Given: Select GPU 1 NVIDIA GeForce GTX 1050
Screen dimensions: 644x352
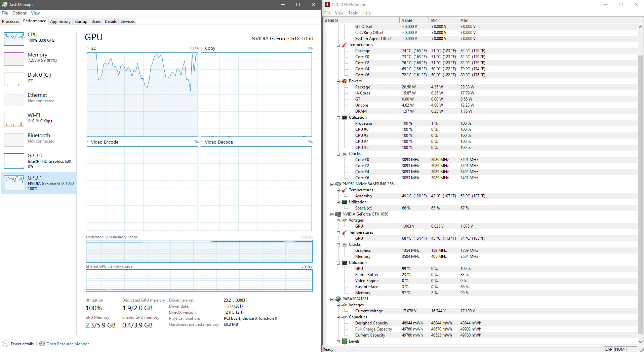Looking at the screenshot, I should (x=39, y=183).
